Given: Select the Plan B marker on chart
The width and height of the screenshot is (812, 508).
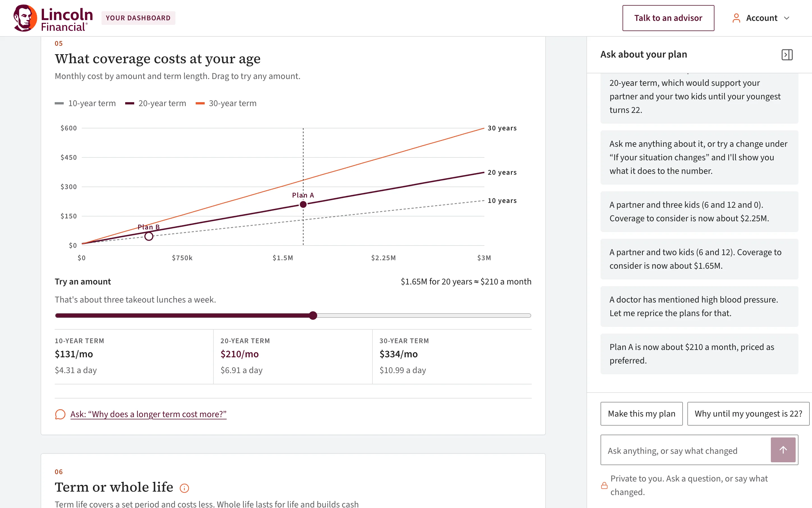Looking at the screenshot, I should click(149, 236).
